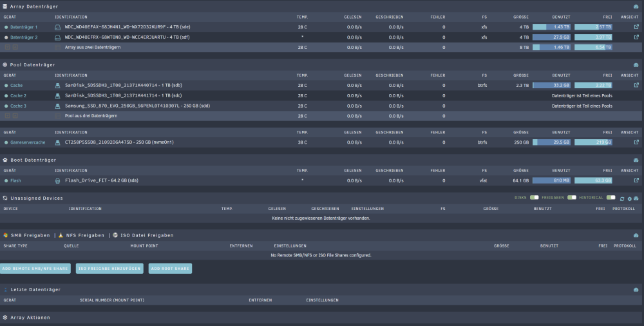Image resolution: width=644 pixels, height=326 pixels.
Task: Click SSD icon beside SanDisk sdc device
Action: 57,96
